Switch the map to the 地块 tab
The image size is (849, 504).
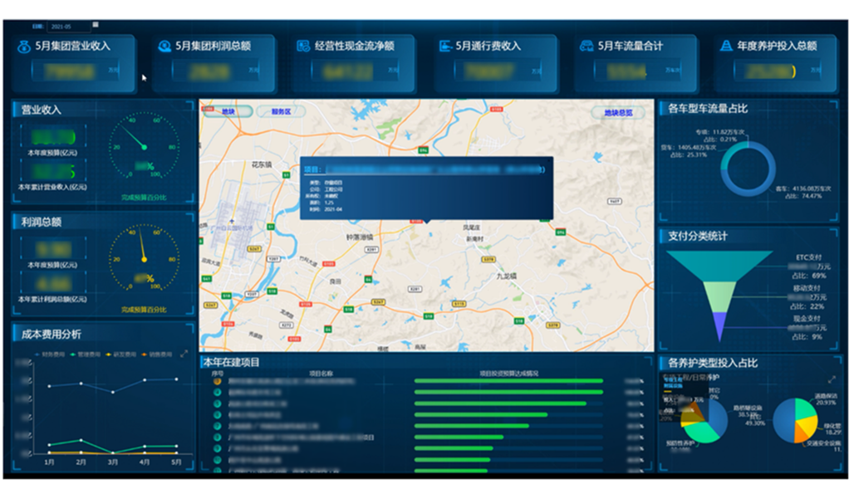click(x=227, y=111)
